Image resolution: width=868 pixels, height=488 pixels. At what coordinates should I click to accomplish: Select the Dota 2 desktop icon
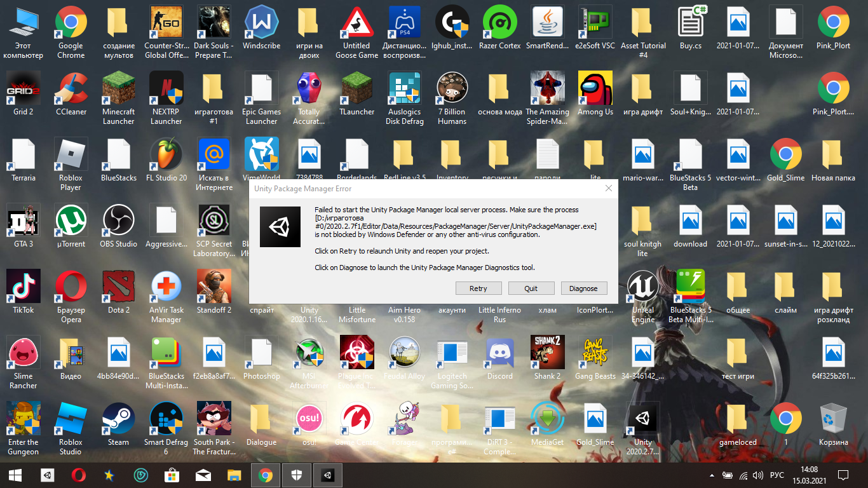coord(118,292)
